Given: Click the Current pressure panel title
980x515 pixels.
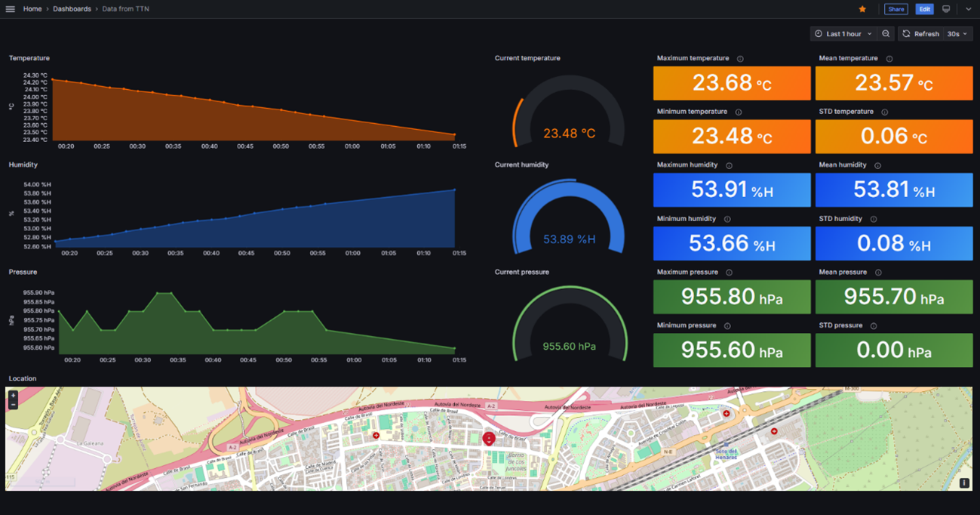Looking at the screenshot, I should (522, 272).
